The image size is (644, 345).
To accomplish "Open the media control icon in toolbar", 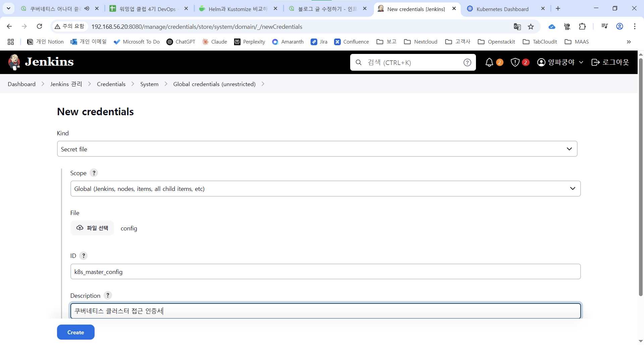I will (604, 26).
